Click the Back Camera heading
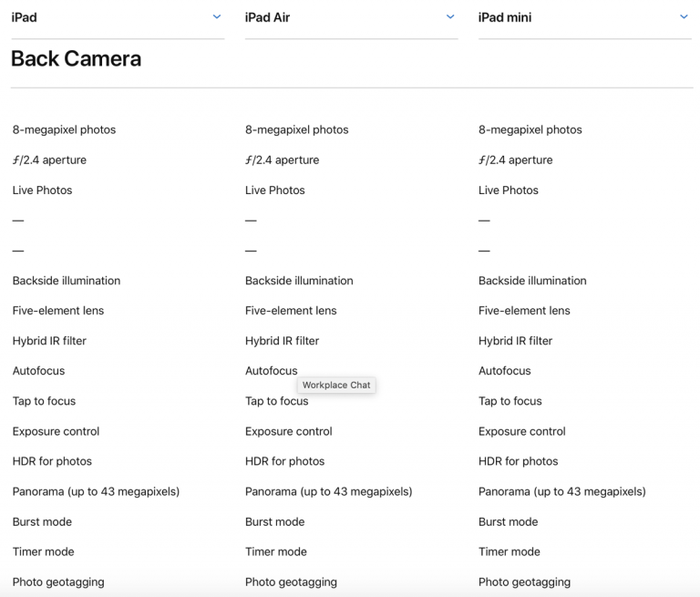 point(76,58)
